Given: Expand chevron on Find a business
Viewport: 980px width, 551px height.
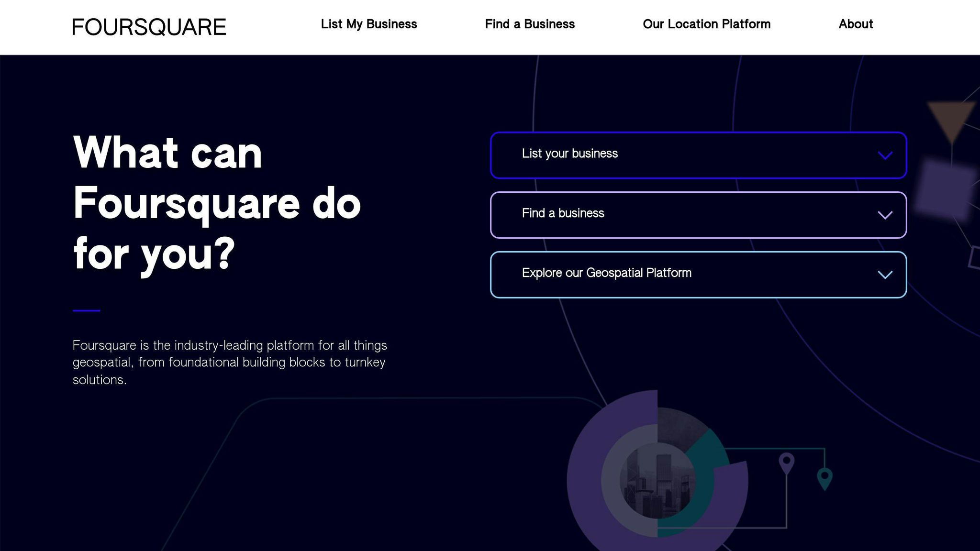Looking at the screenshot, I should coord(885,215).
